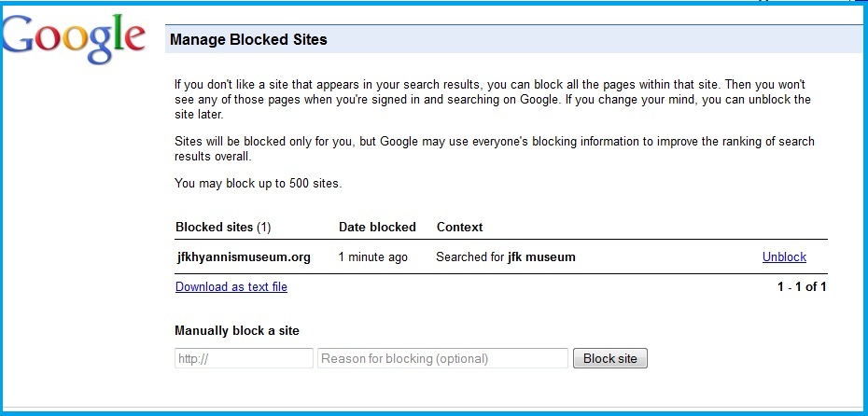This screenshot has width=868, height=416.
Task: Select the jfkhyannismuseum.org site entry
Action: [x=244, y=257]
